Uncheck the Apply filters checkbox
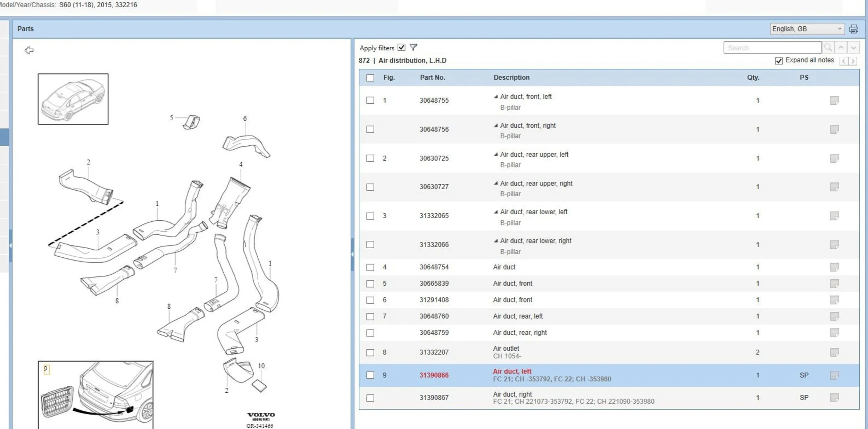This screenshot has height=429, width=868. 401,48
